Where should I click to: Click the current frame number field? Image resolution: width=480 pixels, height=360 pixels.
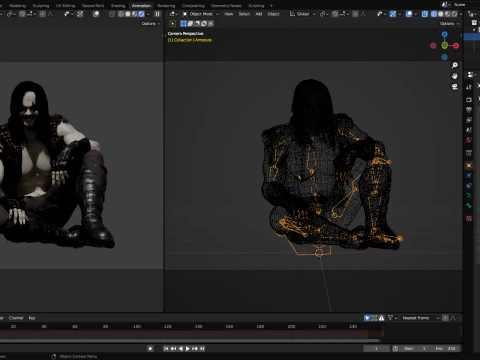point(376,348)
